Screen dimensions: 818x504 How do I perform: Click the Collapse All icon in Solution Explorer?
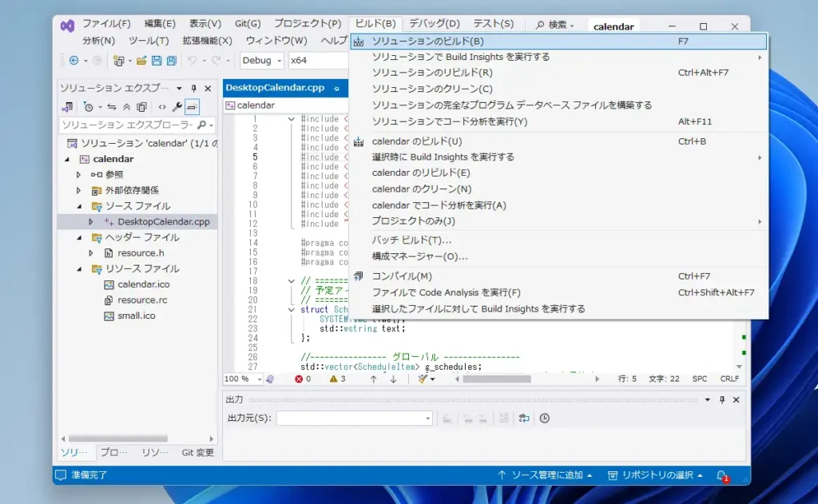pyautogui.click(x=127, y=107)
